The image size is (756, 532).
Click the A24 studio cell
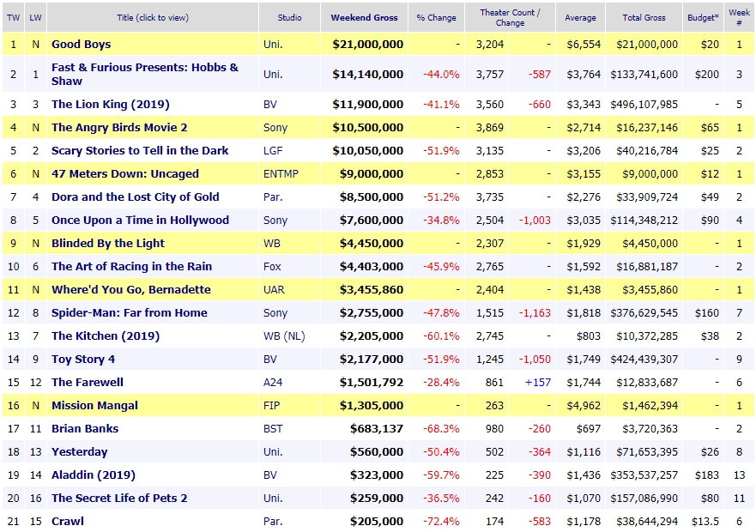pos(272,383)
